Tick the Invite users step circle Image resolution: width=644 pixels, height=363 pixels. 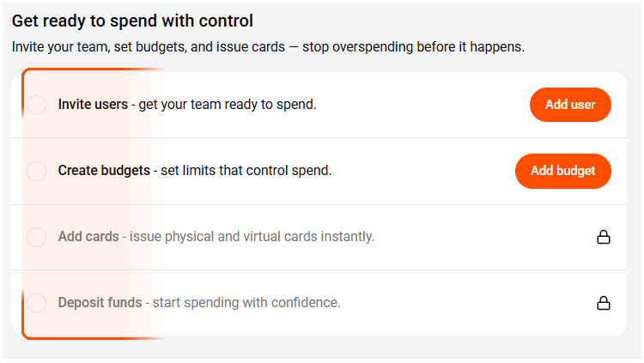[x=36, y=105]
